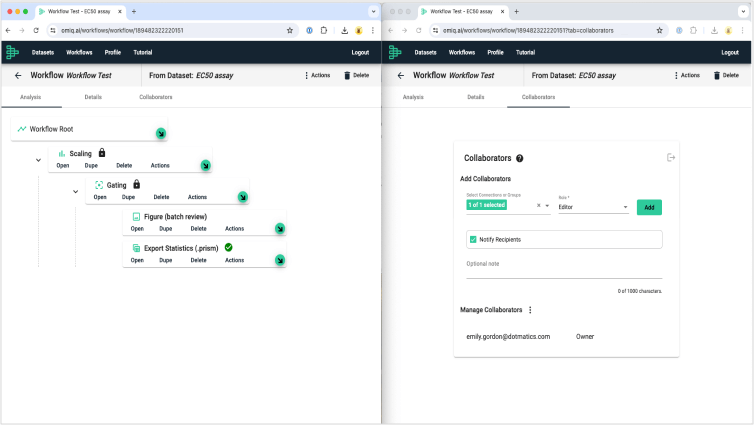Click the exit icon in Collaborators panel

(671, 158)
